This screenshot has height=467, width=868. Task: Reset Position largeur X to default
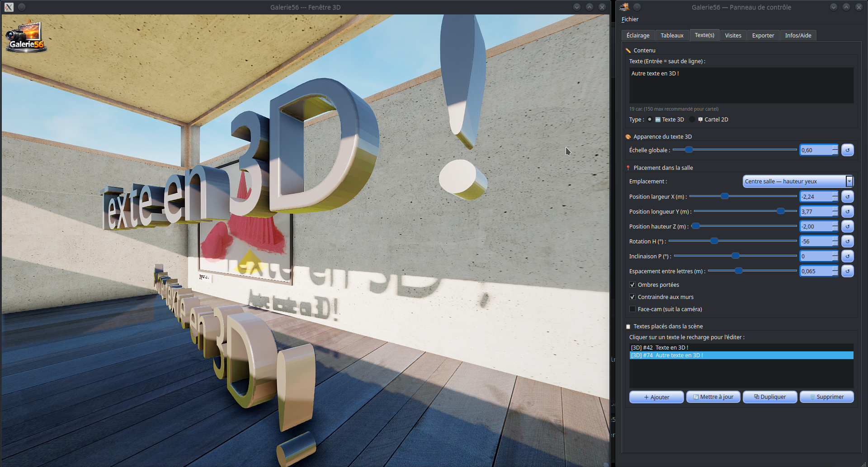tap(847, 196)
